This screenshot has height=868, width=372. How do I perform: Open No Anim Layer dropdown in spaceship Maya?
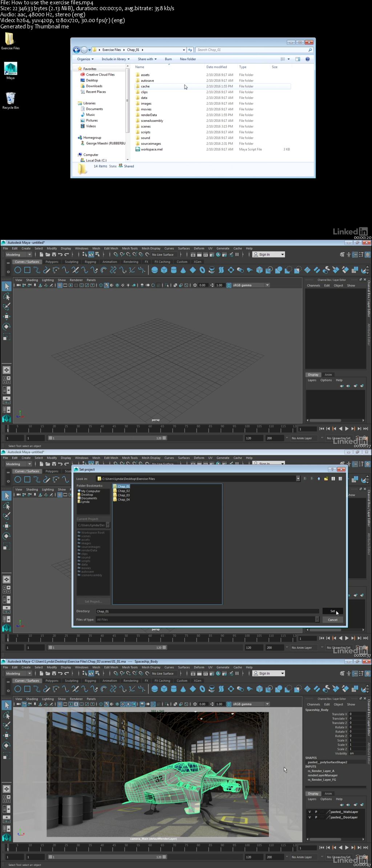point(304,857)
